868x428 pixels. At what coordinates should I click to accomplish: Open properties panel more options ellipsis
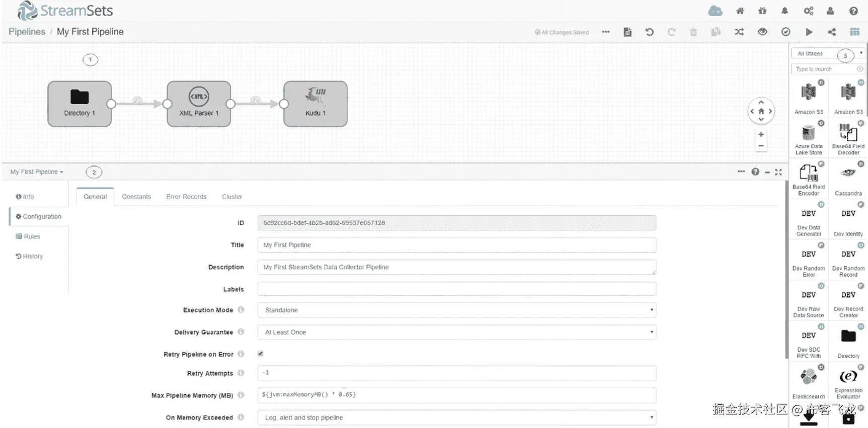[741, 172]
